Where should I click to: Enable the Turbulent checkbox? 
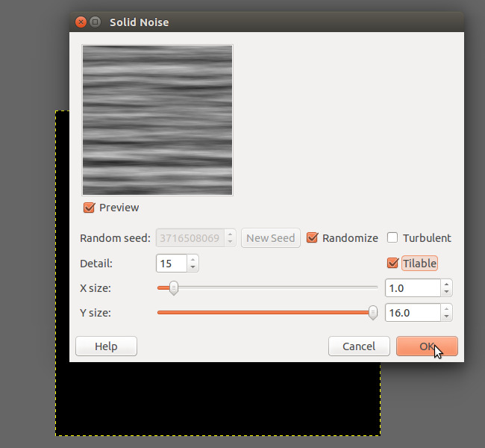[392, 237]
